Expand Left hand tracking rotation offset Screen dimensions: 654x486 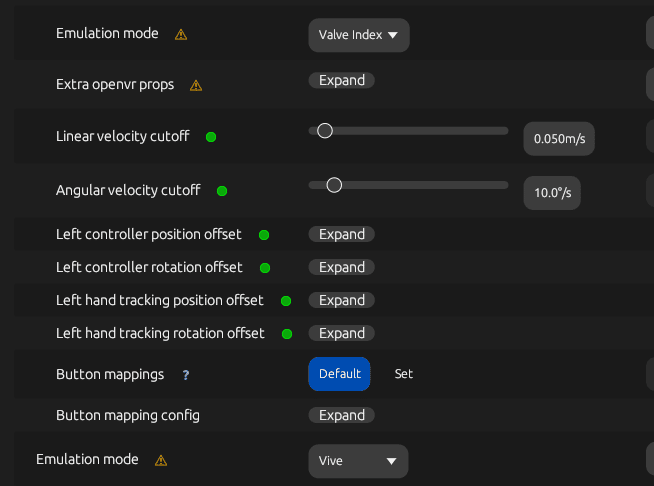(342, 333)
